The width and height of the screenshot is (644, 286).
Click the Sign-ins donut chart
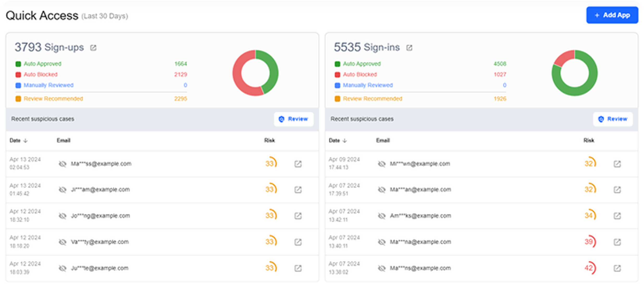pos(574,73)
